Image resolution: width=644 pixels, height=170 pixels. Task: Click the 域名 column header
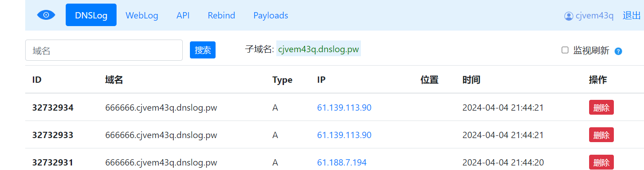114,80
